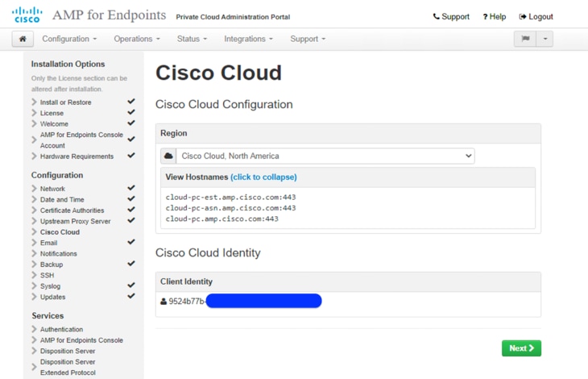The image size is (588, 379).
Task: Click chevron beside Network
Action: pos(34,189)
